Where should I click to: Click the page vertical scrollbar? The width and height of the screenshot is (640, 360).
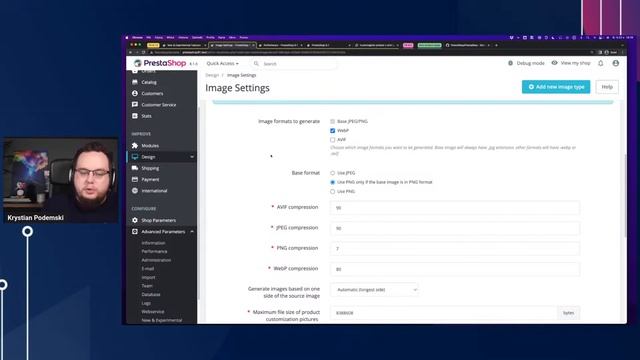(x=625, y=196)
